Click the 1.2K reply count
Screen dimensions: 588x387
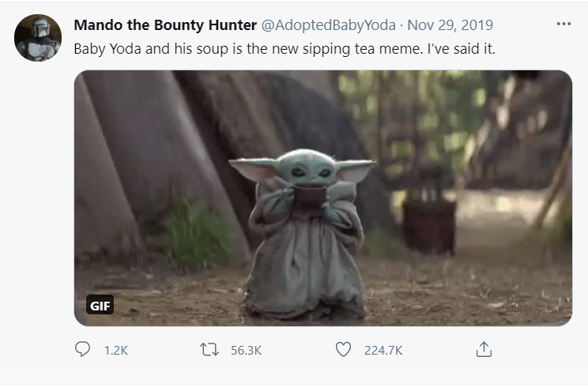(115, 351)
